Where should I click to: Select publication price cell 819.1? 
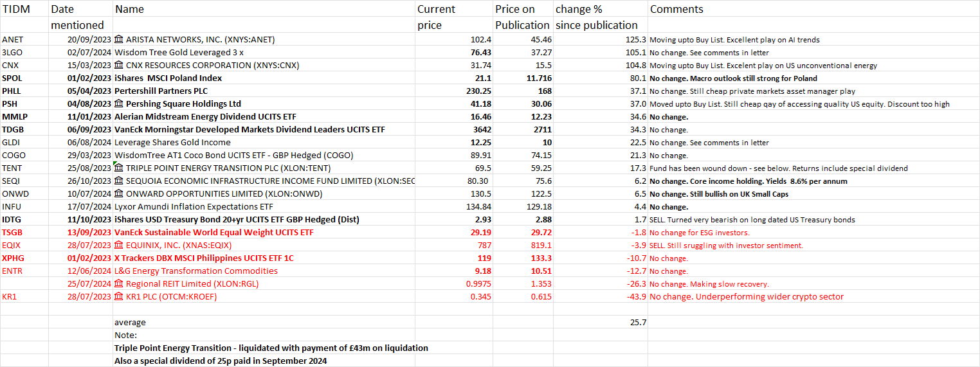(523, 246)
